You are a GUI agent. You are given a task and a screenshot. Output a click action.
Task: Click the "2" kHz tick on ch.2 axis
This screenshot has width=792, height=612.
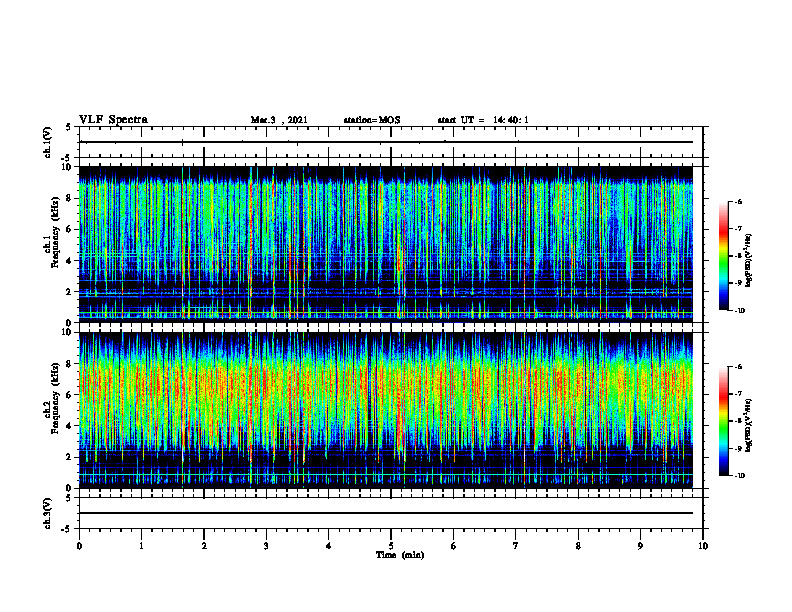pyautogui.click(x=69, y=457)
